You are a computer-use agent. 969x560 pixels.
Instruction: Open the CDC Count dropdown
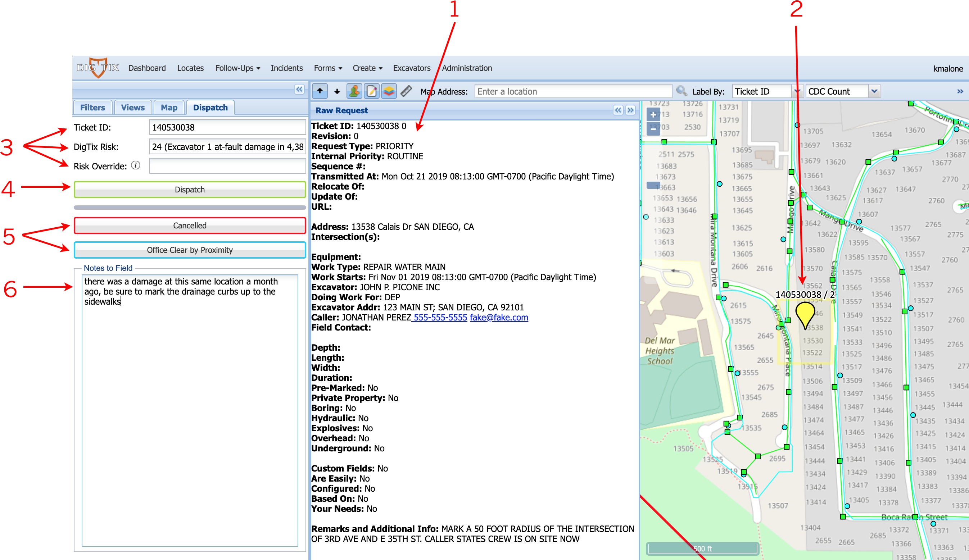click(874, 91)
